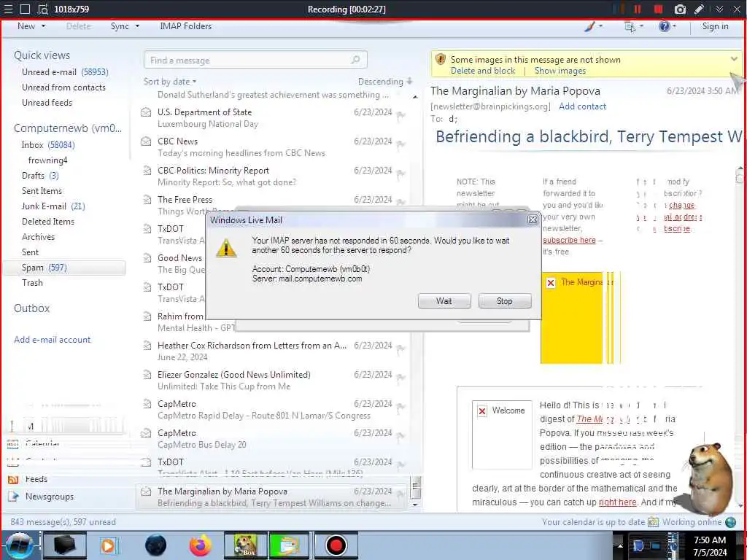Click the search magnifier icon

click(x=355, y=60)
